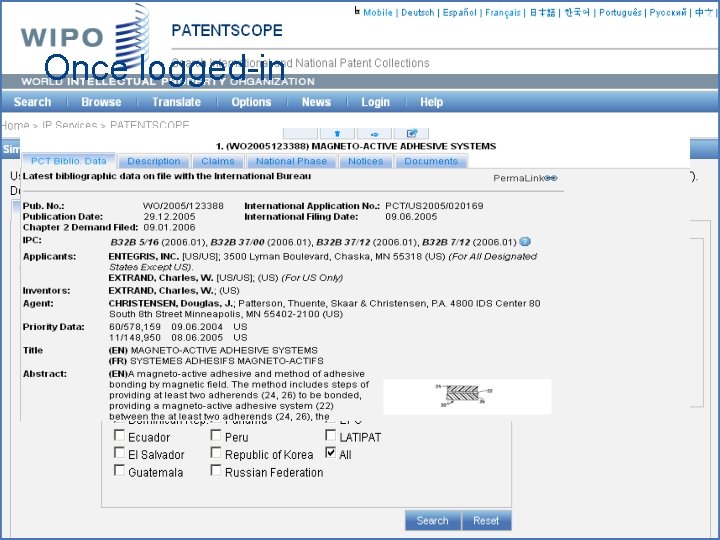This screenshot has width=720, height=540.
Task: Click publication number WO/2005/123388
Action: pyautogui.click(x=183, y=206)
